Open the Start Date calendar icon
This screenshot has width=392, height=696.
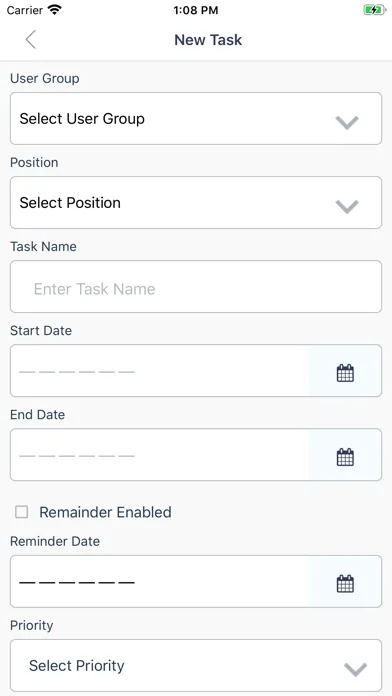pyautogui.click(x=345, y=373)
